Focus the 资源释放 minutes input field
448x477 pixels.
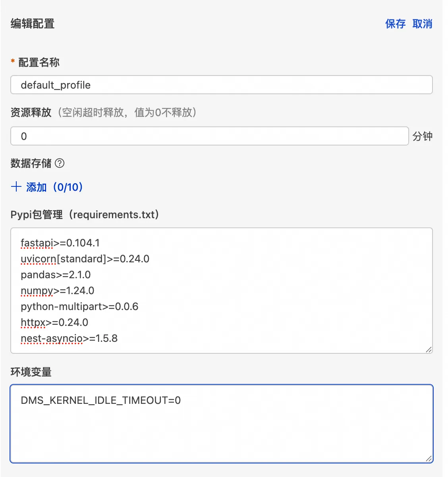pyautogui.click(x=209, y=136)
